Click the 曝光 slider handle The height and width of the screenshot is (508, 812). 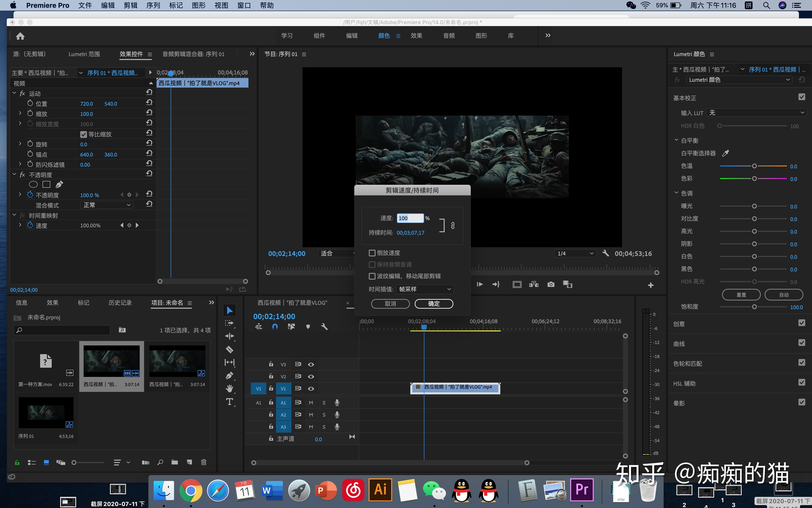[754, 206]
